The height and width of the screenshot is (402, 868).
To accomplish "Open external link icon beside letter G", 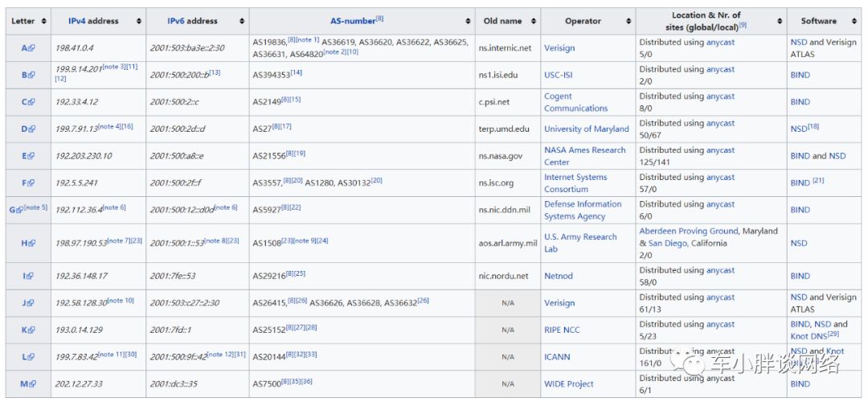I will (20, 211).
